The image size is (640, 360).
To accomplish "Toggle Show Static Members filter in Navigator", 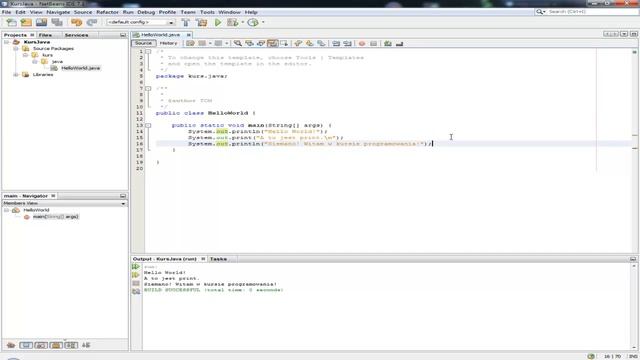I will (41, 345).
